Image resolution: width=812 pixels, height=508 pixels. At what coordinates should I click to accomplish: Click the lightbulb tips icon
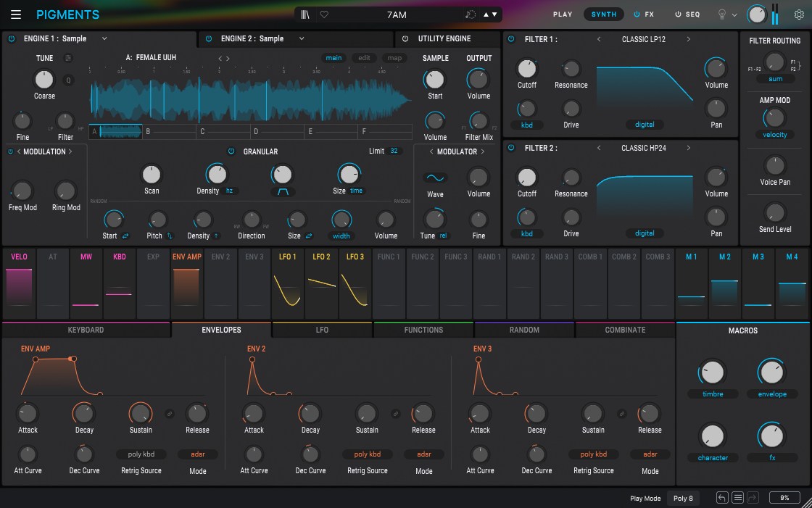(x=721, y=14)
